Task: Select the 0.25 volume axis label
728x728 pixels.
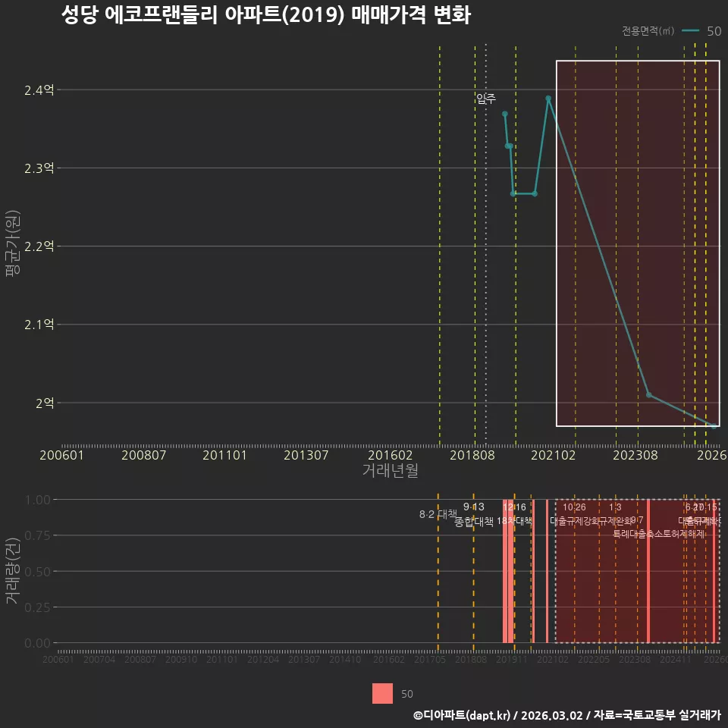Action: (38, 607)
